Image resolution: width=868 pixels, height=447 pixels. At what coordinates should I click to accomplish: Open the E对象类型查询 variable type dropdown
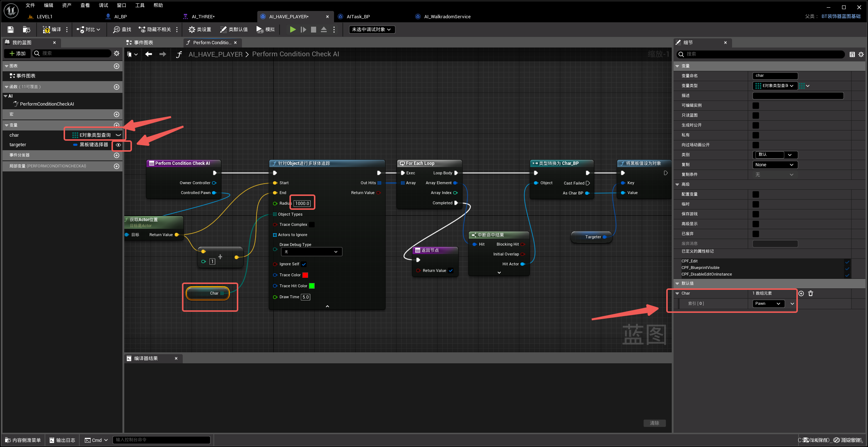(118, 135)
